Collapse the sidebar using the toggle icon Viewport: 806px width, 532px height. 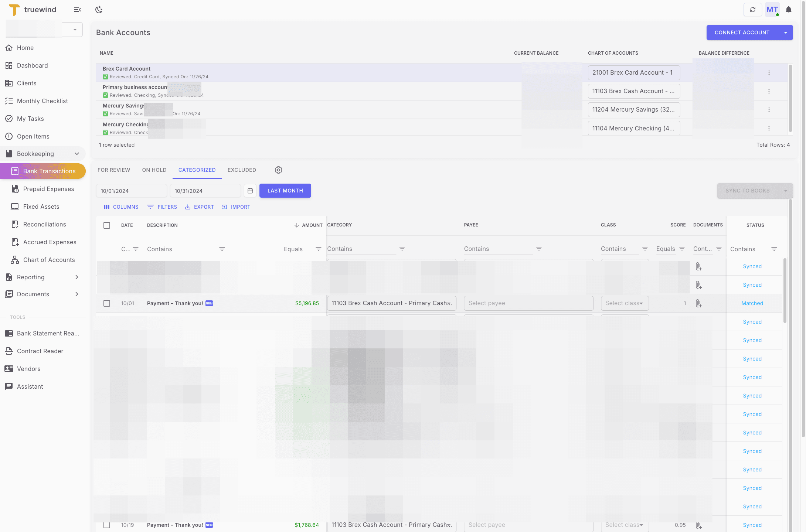click(x=77, y=10)
